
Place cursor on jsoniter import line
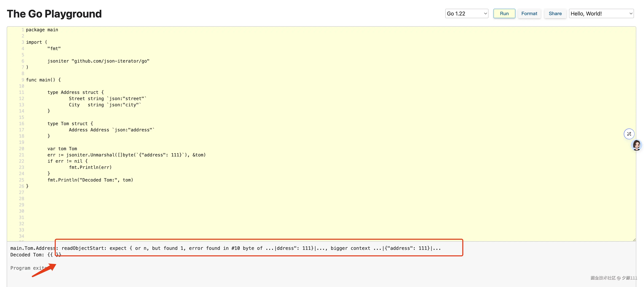click(98, 61)
